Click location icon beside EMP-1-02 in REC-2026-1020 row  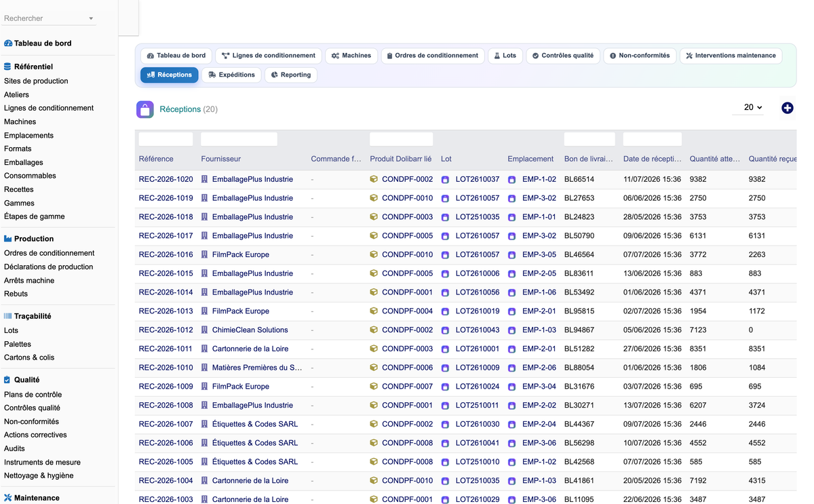pos(512,180)
